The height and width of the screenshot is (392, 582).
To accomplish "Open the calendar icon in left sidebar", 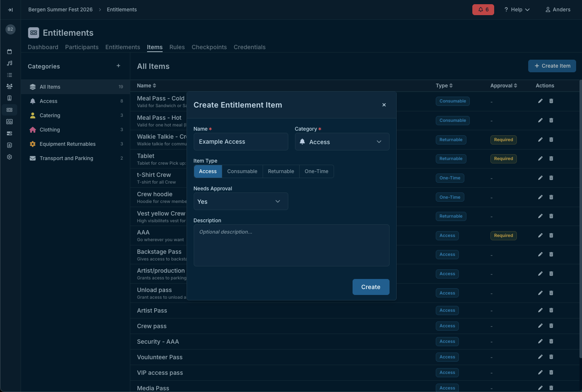I will tap(10, 52).
